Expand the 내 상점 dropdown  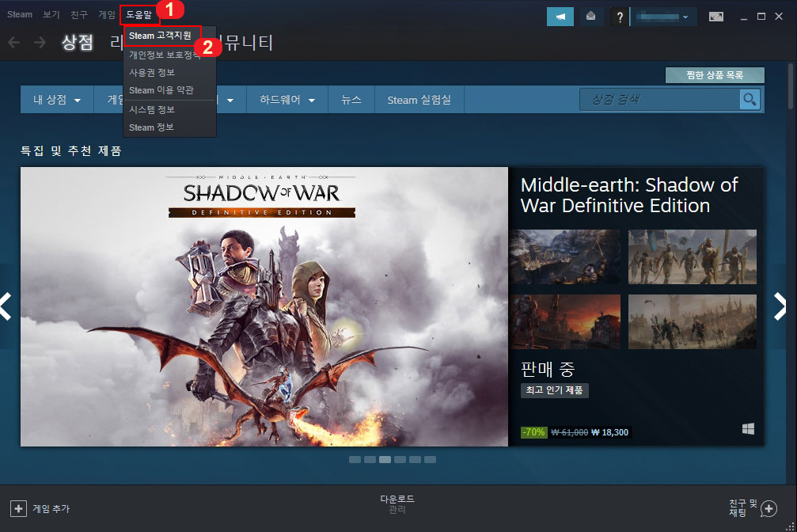click(57, 100)
